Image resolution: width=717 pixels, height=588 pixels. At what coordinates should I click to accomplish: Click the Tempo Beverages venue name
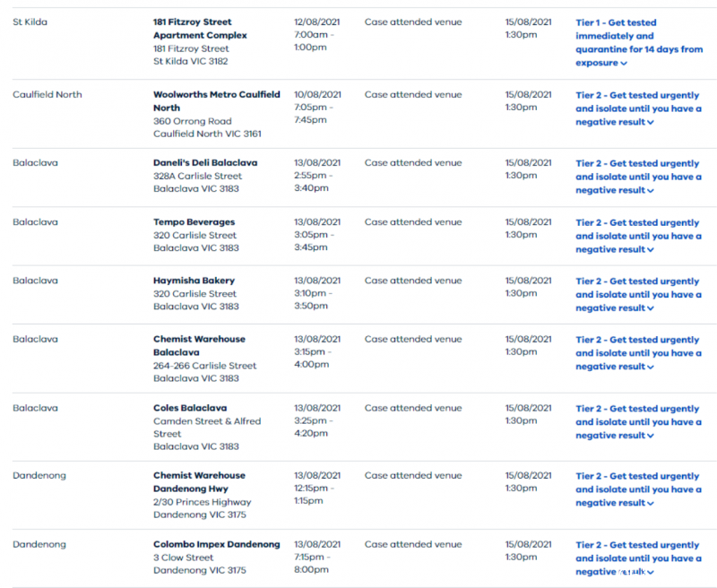point(194,222)
